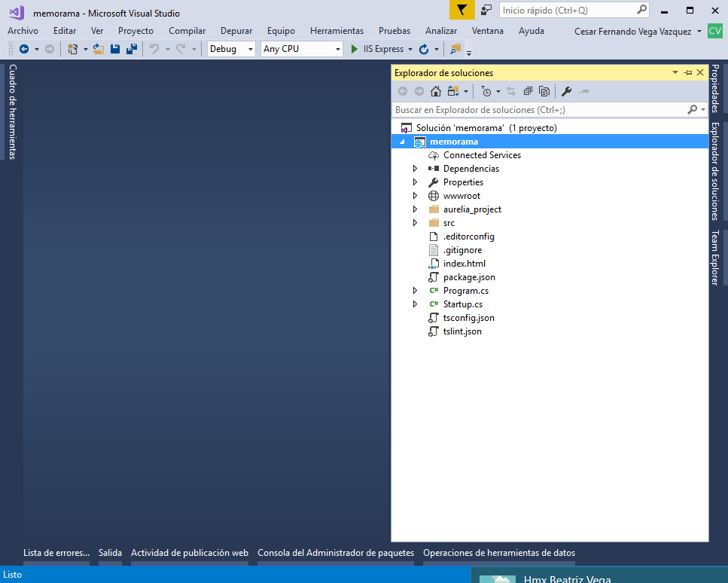Viewport: 728px width, 583px height.
Task: Click the feedback icon next to Quick Launch
Action: [x=486, y=11]
